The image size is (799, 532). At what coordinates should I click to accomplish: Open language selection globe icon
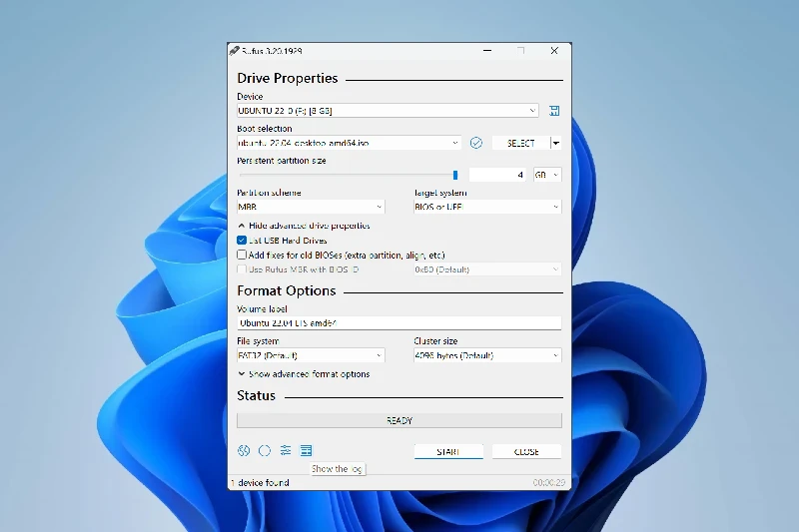point(244,450)
